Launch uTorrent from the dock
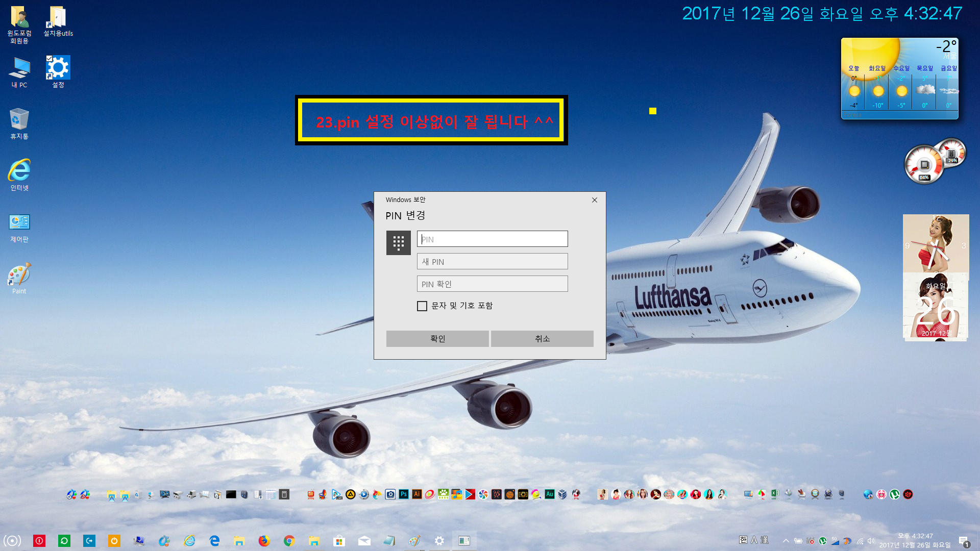980x551 pixels. tap(895, 494)
